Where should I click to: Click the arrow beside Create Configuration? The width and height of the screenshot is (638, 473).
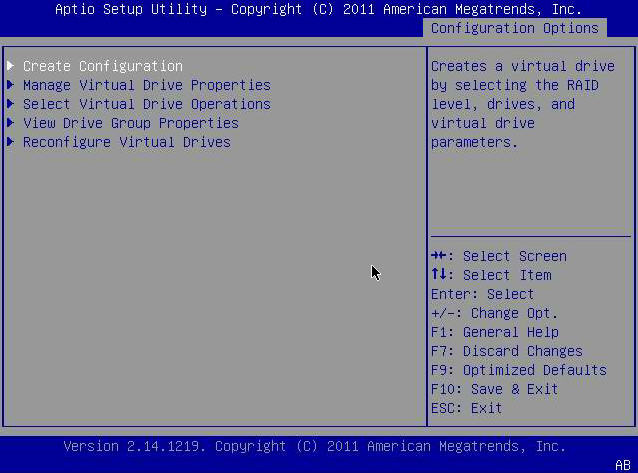pyautogui.click(x=11, y=66)
